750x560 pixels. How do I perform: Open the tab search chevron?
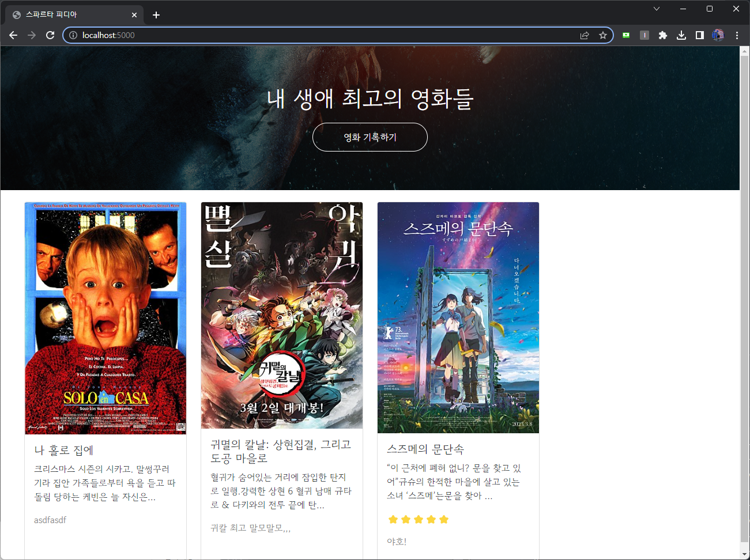(x=657, y=9)
